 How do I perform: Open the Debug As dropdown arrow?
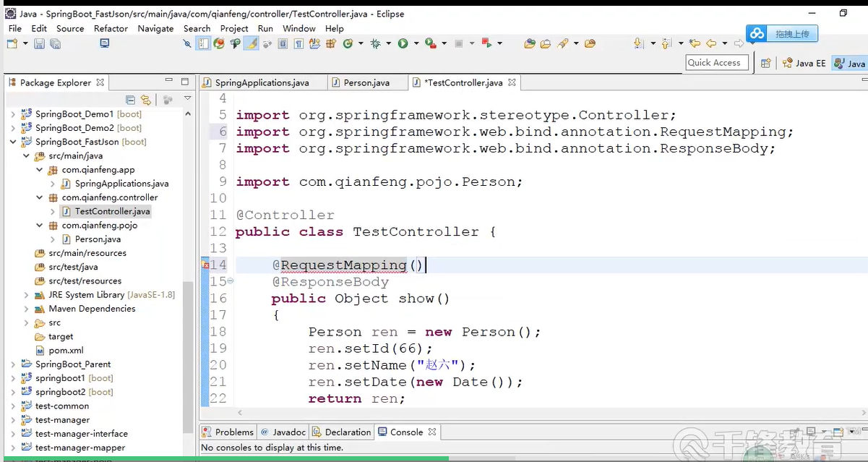[389, 43]
